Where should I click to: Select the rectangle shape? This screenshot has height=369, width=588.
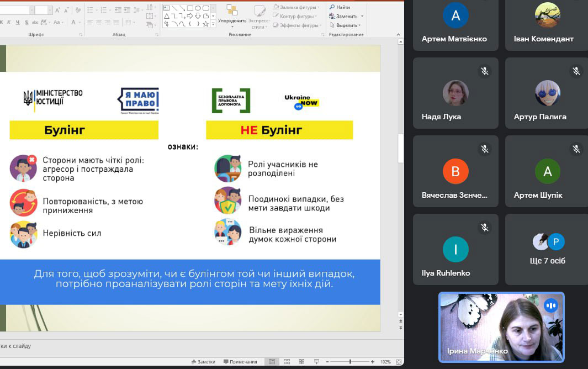190,8
